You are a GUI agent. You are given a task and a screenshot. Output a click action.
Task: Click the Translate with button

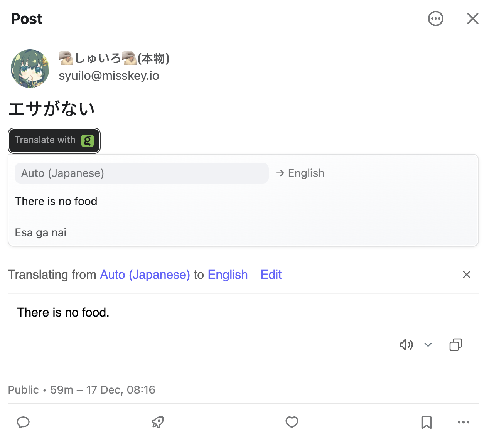54,140
